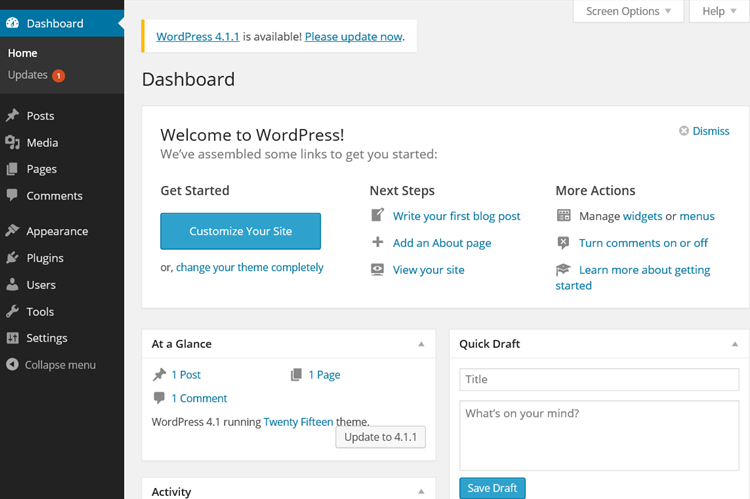Click the Comments bubble icon in sidebar
The image size is (750, 499).
12,195
